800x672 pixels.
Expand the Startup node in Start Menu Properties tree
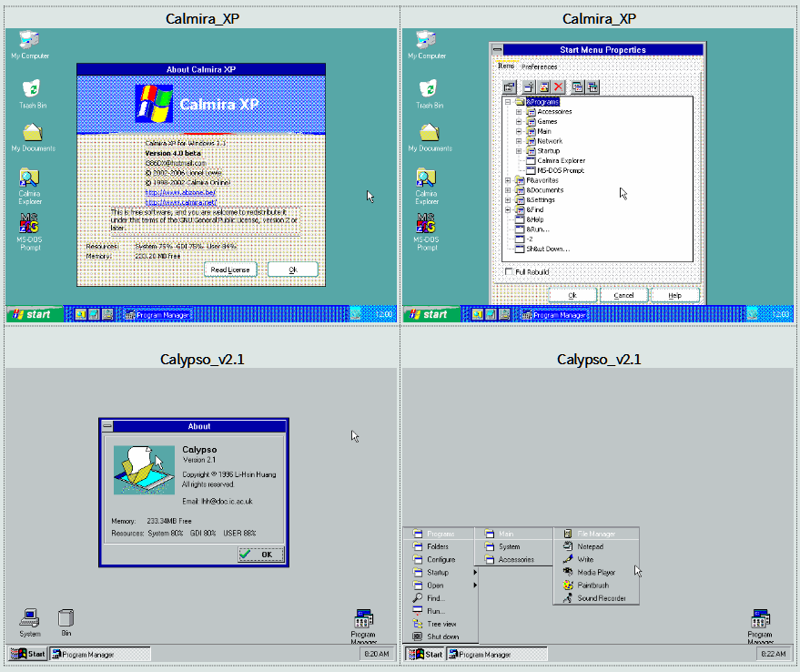tap(519, 150)
